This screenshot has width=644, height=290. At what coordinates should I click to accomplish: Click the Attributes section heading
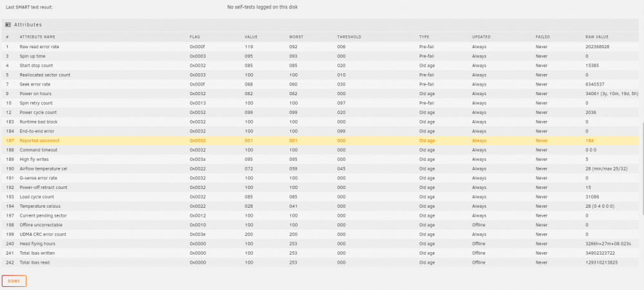[x=28, y=24]
